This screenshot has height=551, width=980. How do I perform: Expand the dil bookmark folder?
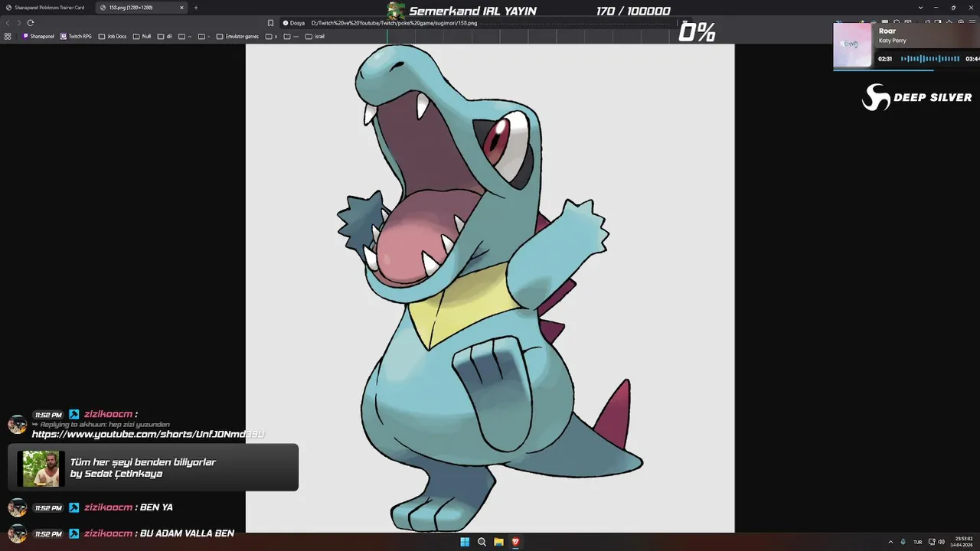coord(164,36)
